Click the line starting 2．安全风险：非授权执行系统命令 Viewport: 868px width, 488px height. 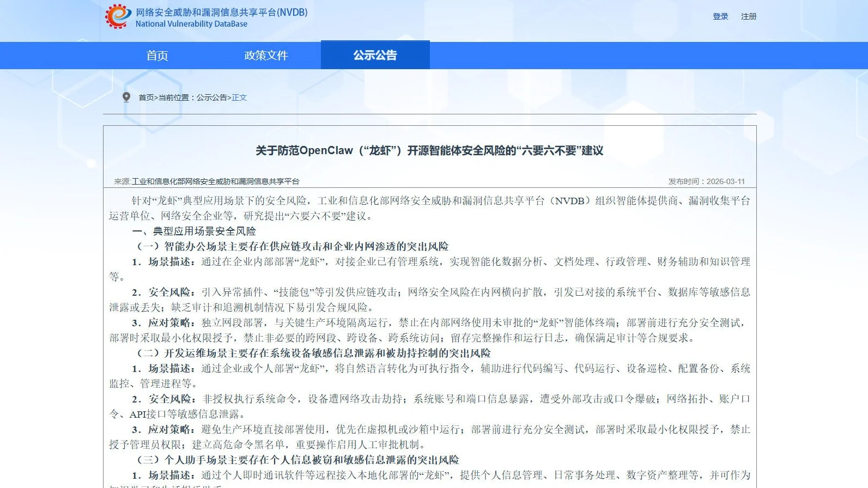429,406
